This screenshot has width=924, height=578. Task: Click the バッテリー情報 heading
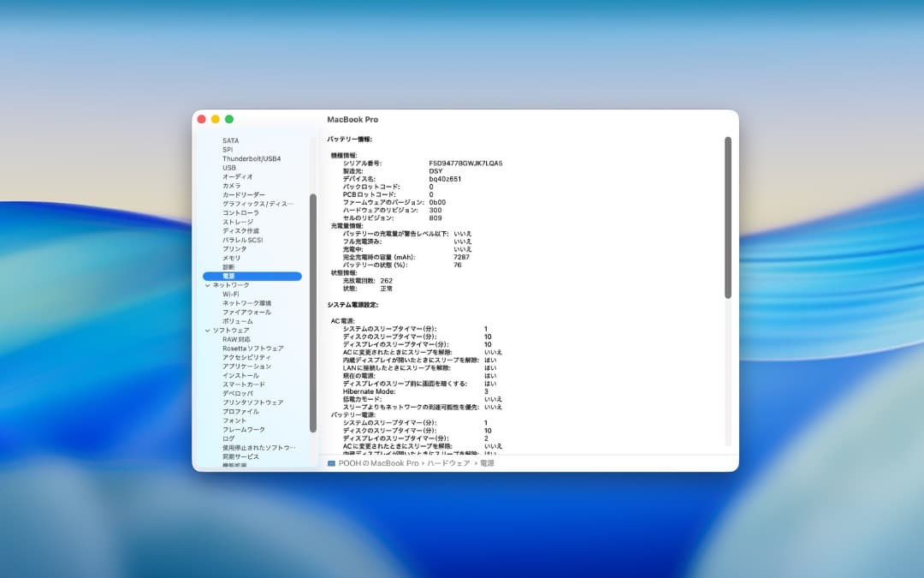pos(349,140)
